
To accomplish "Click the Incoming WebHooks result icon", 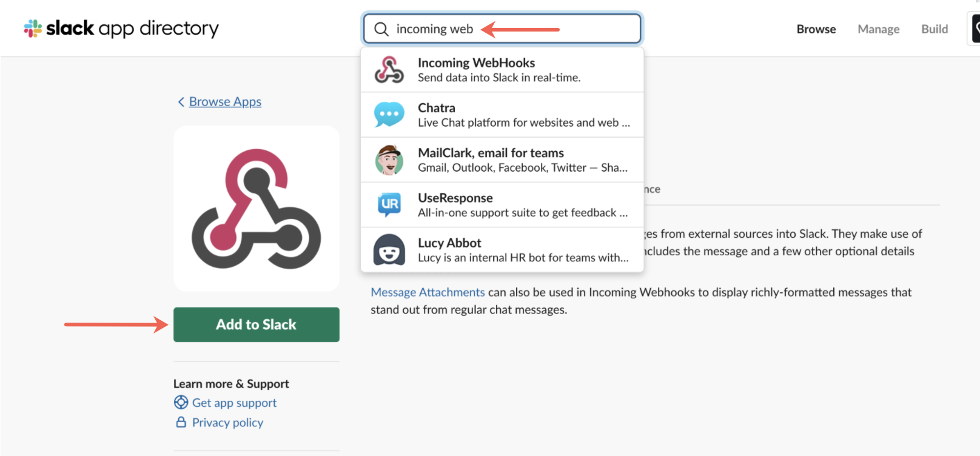I will point(389,70).
